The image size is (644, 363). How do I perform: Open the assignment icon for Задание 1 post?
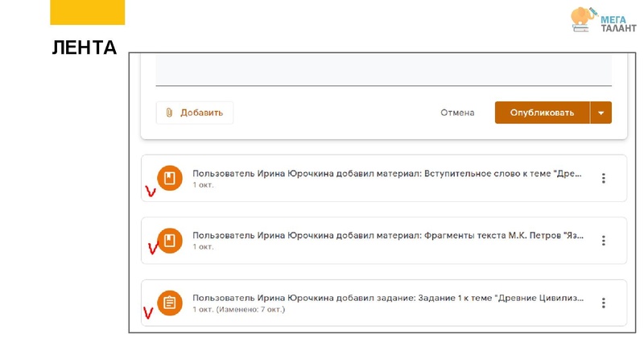point(170,303)
